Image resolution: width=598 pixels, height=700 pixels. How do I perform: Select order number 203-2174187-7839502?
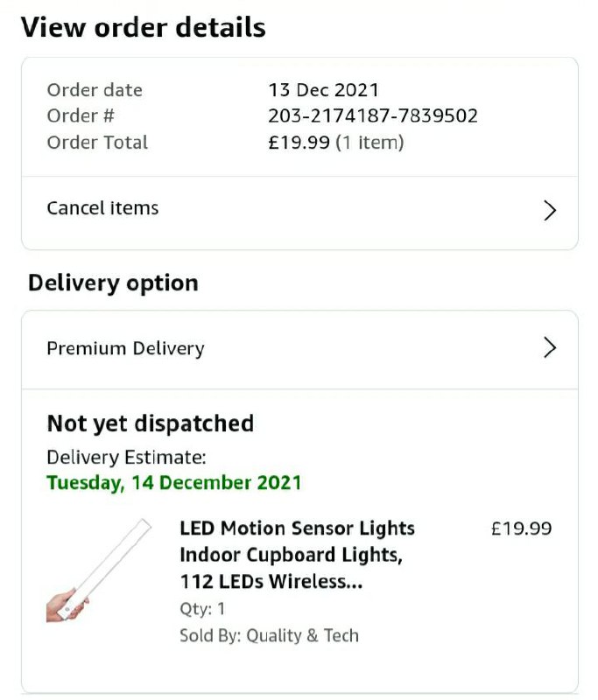[373, 116]
